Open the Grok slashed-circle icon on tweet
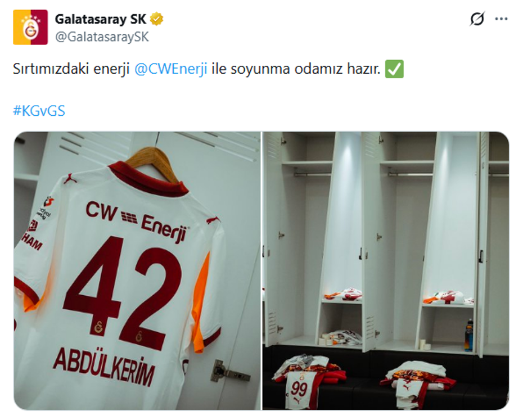Screen dimensions: 523x420 pos(477,19)
